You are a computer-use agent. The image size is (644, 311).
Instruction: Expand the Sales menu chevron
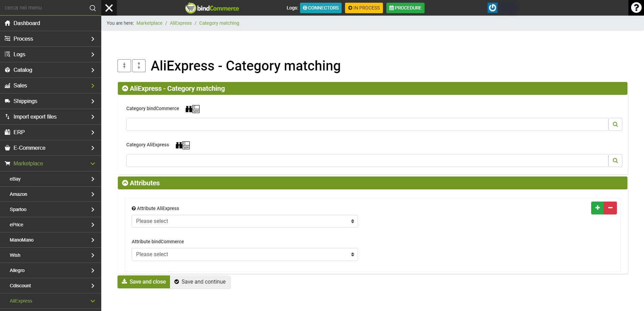click(93, 86)
